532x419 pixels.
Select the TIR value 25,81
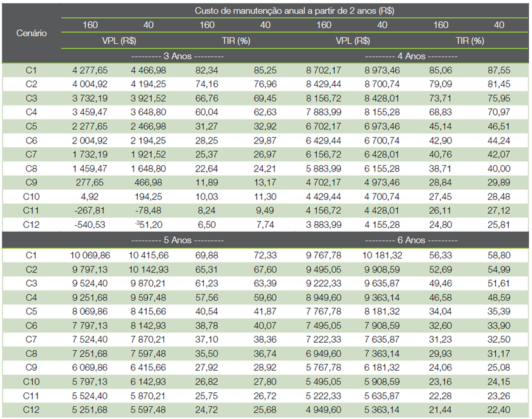[x=499, y=225]
